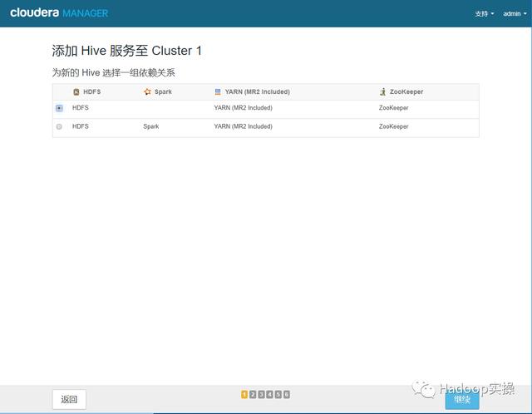532x414 pixels.
Task: Click HDFS cell in first row
Action: [x=81, y=107]
